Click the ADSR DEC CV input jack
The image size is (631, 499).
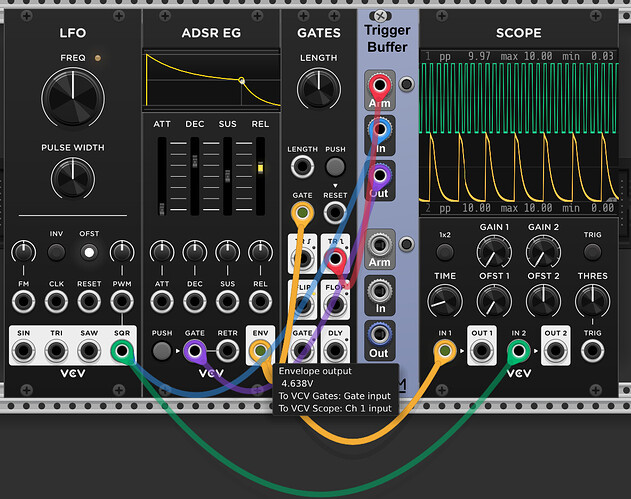(195, 301)
